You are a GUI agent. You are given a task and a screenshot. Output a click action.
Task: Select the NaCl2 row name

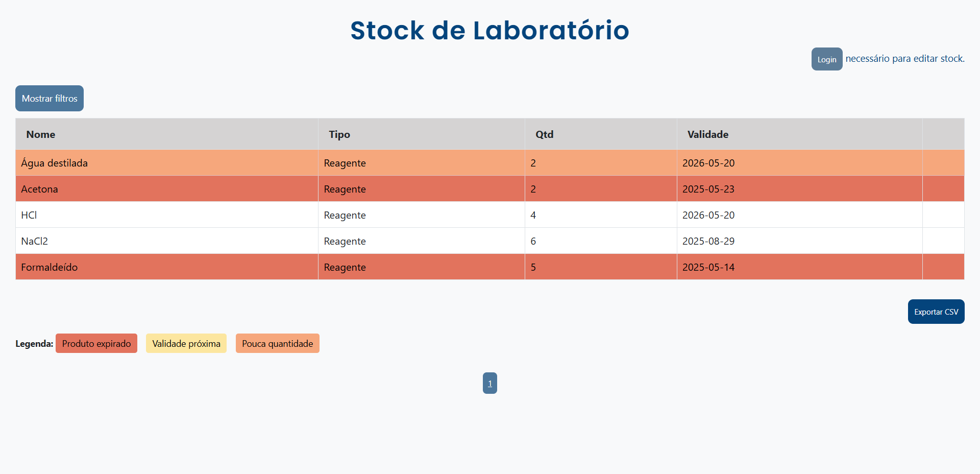(x=35, y=241)
